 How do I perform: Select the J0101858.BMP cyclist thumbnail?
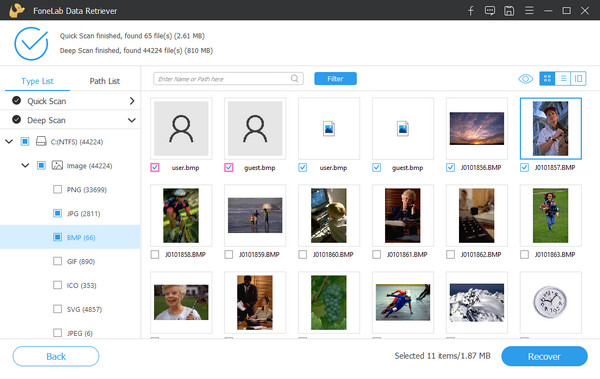pyautogui.click(x=181, y=215)
